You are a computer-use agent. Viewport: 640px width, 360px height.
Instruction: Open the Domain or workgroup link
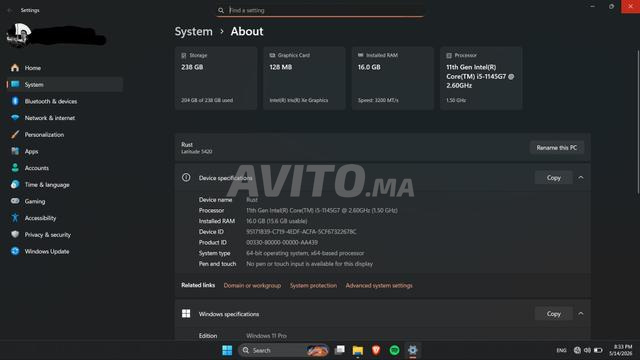point(252,286)
